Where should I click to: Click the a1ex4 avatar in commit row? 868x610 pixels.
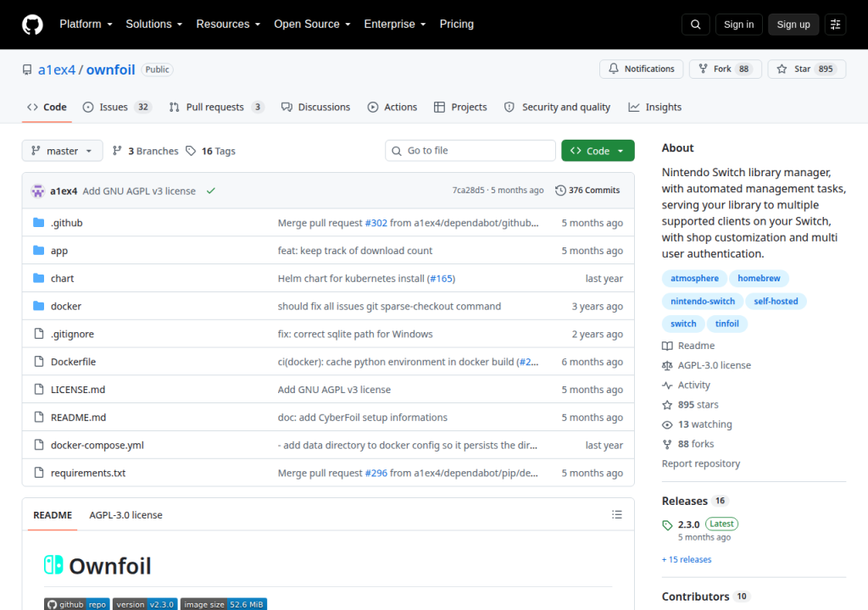pyautogui.click(x=37, y=191)
